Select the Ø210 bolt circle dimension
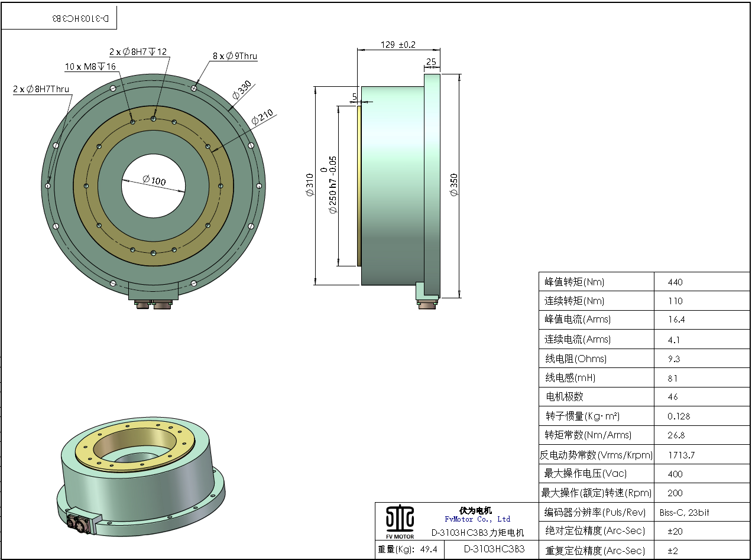The image size is (752, 560). point(262,118)
